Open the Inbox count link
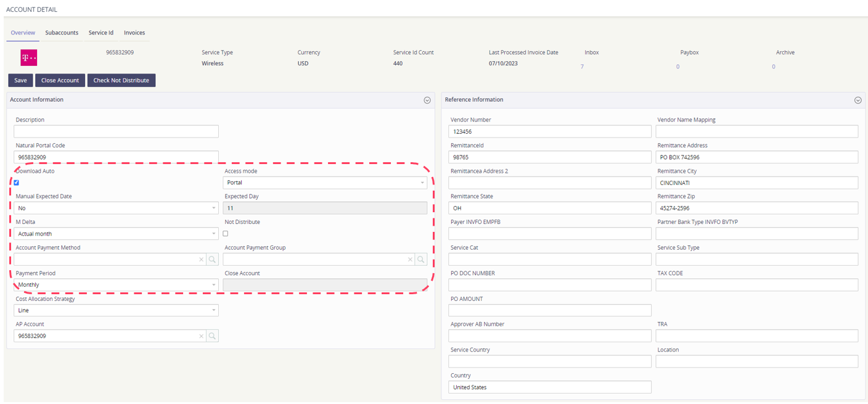 point(582,67)
